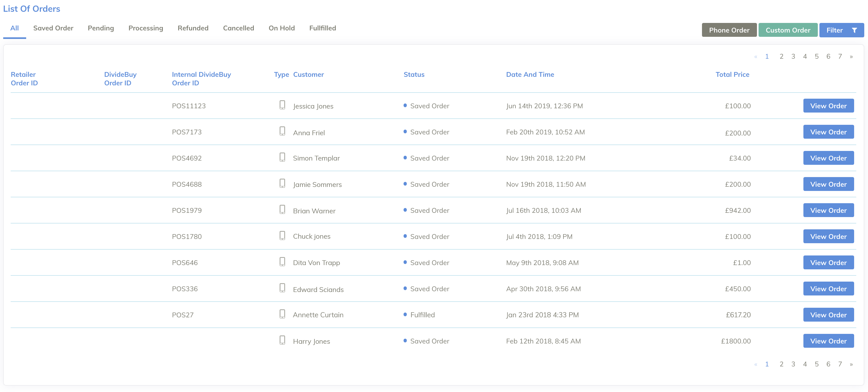
Task: View Order for POS4688 Jamie Sommers
Action: click(828, 184)
